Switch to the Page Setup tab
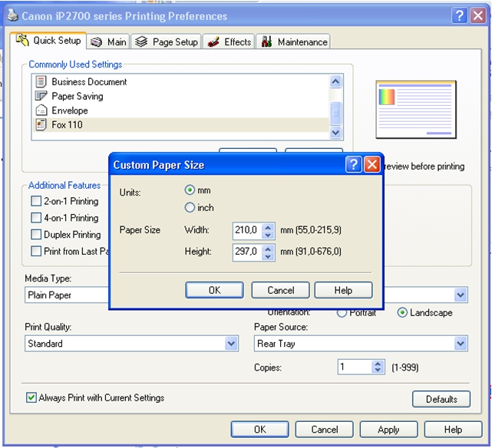492x448 pixels. 167,42
